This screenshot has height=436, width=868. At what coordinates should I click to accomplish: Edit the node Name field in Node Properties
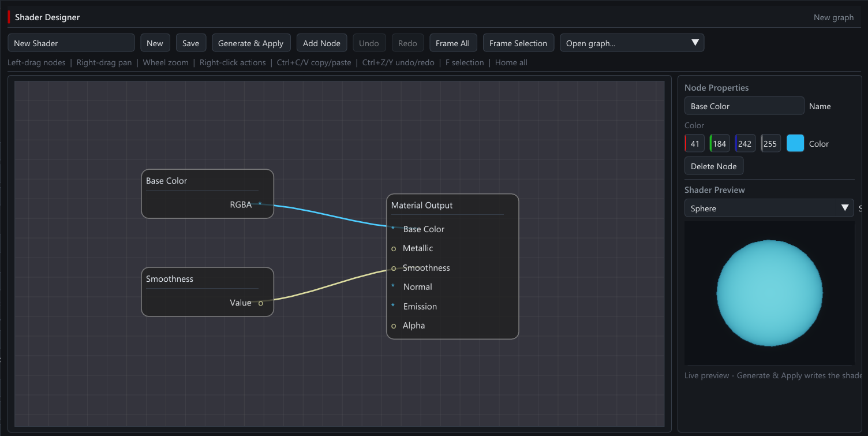[744, 106]
